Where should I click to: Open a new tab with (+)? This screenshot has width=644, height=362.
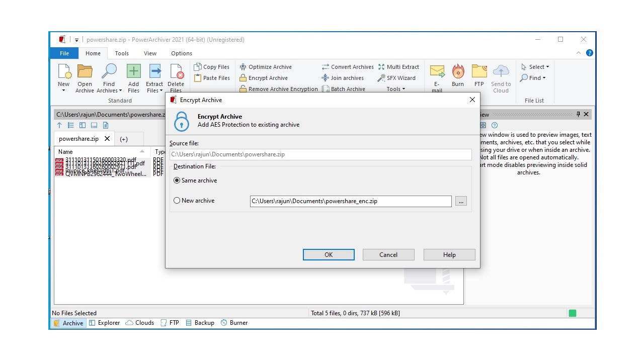tap(124, 139)
